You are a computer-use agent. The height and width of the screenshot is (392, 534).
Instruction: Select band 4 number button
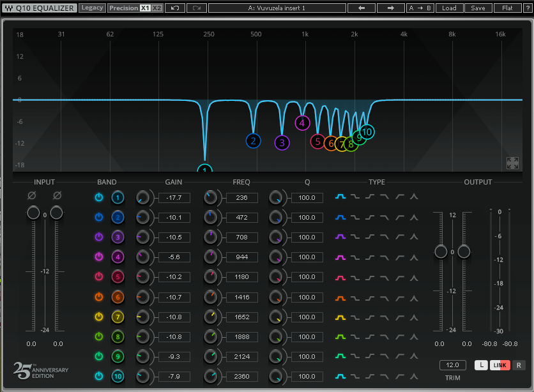pos(118,257)
